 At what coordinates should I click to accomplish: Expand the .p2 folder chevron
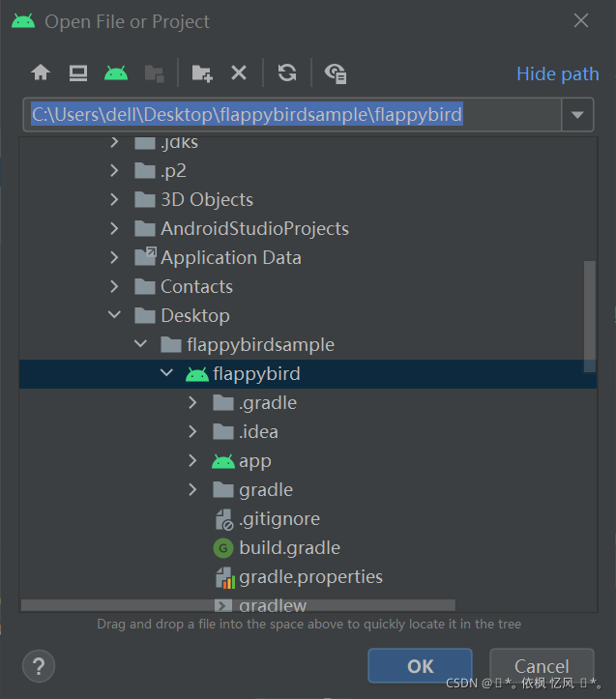click(x=114, y=170)
